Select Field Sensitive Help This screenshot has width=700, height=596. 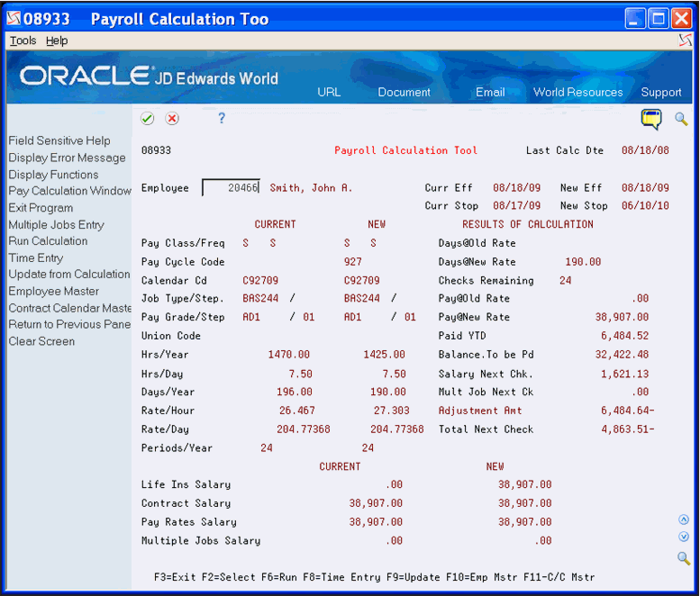(x=59, y=141)
